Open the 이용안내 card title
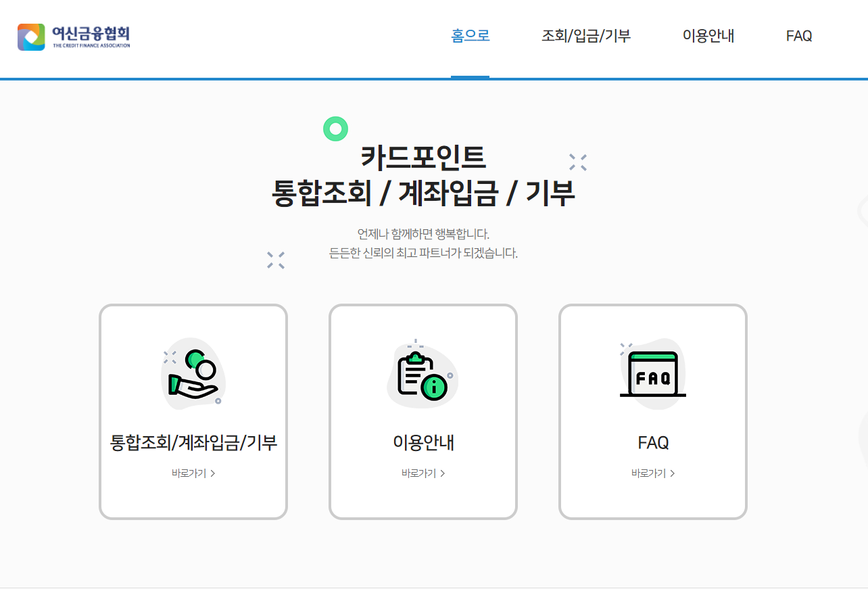The image size is (868, 589). click(423, 443)
